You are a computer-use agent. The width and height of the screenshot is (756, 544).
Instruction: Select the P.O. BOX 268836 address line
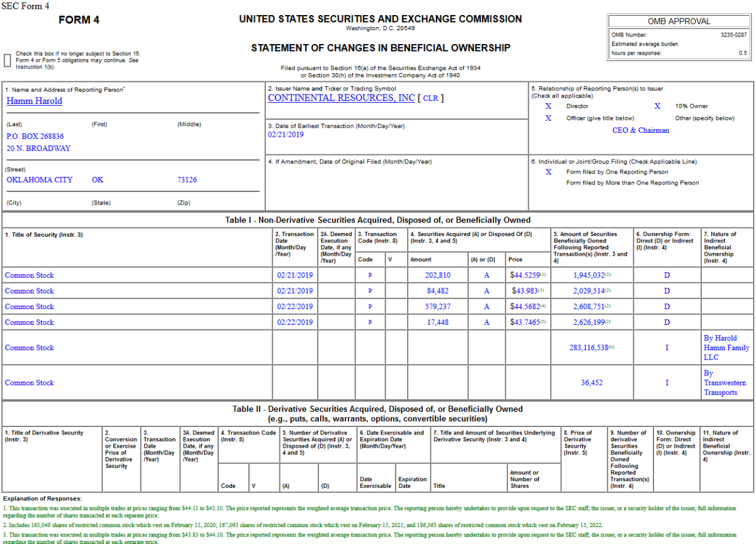coord(35,136)
